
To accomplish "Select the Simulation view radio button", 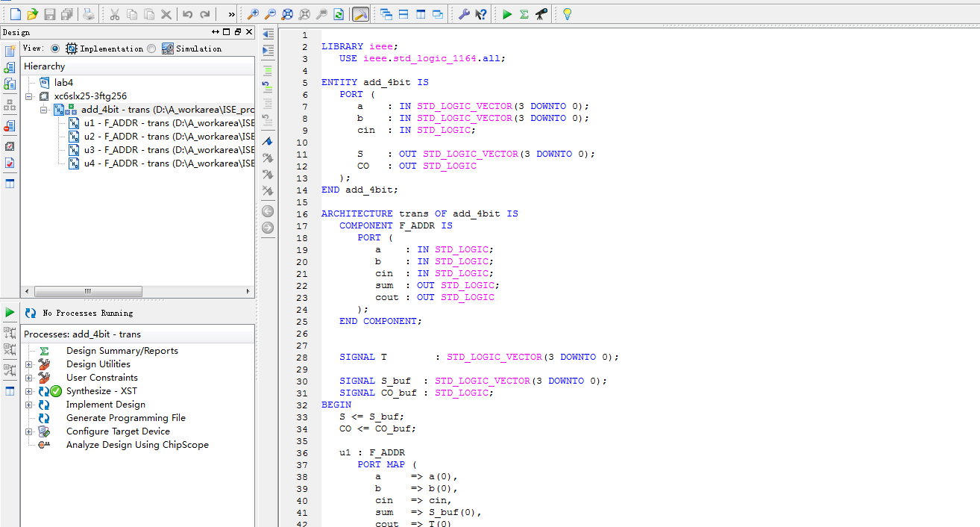I will click(x=151, y=49).
